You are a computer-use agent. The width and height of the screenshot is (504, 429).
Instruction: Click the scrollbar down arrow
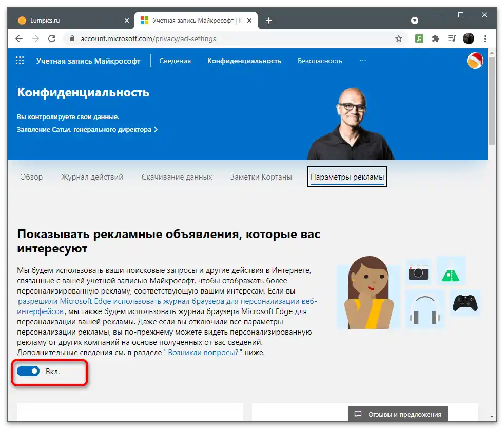pyautogui.click(x=492, y=417)
